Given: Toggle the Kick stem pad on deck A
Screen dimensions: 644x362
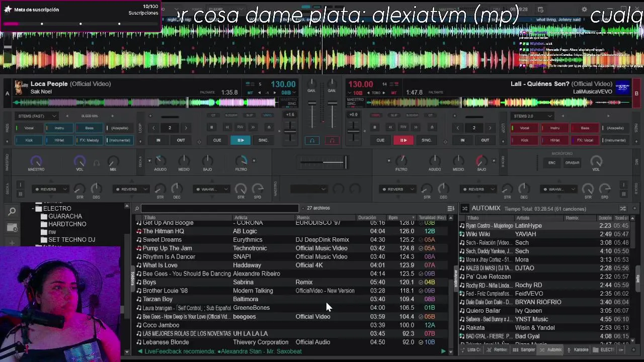Looking at the screenshot, I should pyautogui.click(x=29, y=140).
